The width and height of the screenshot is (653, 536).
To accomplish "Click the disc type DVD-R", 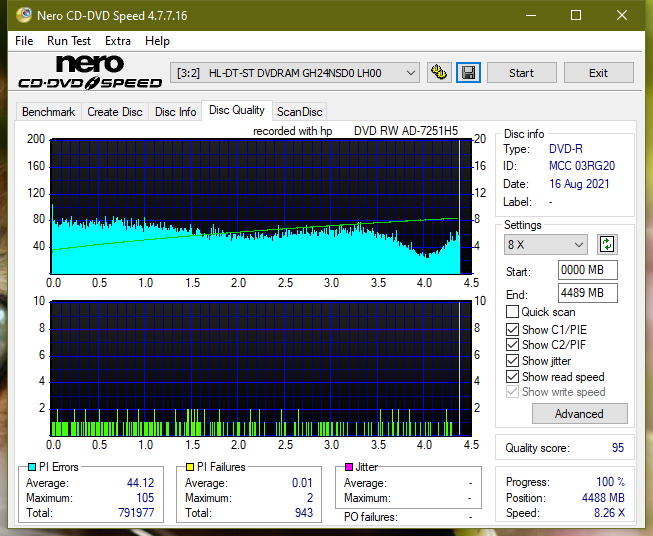I will (x=566, y=149).
